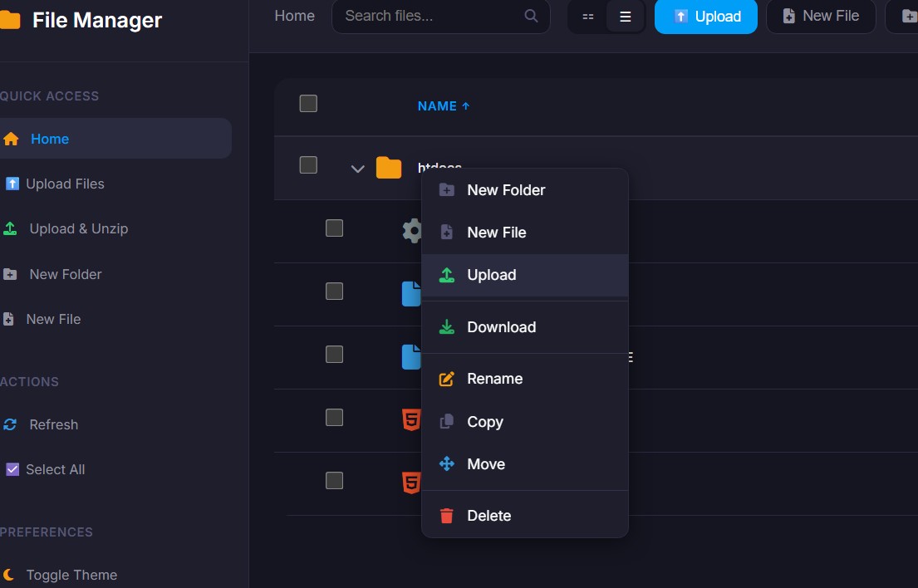Click the New File toolbar button

point(821,17)
